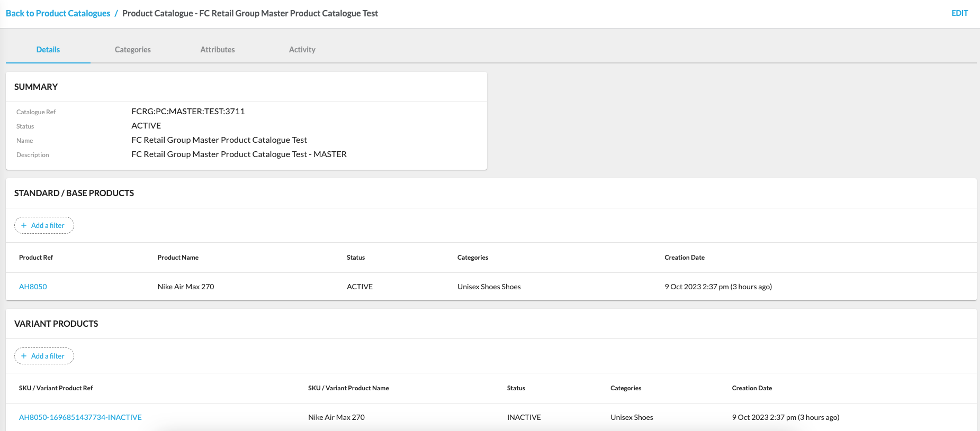
Task: Open product AH8050 link
Action: 33,287
